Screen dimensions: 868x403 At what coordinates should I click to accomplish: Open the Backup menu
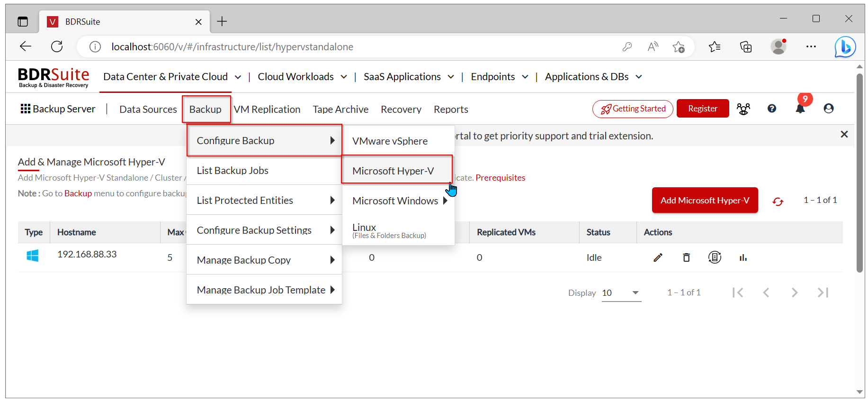coord(206,110)
